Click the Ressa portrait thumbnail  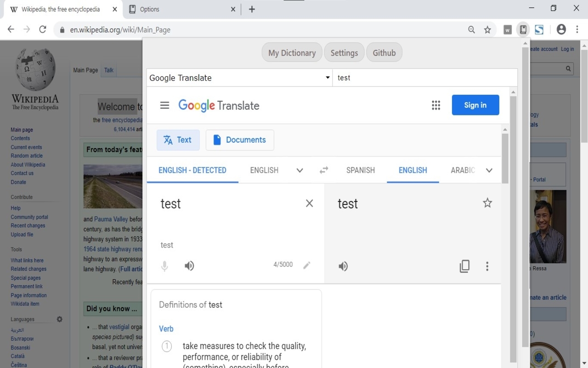[x=548, y=226]
